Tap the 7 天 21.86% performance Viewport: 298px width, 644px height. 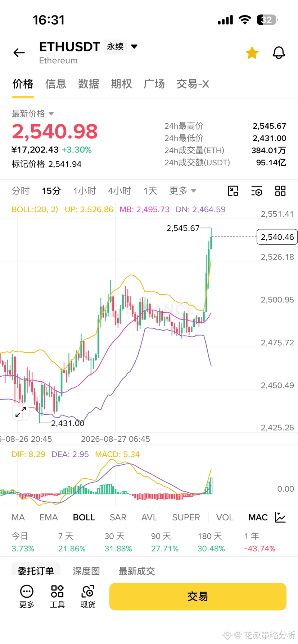[x=72, y=542]
